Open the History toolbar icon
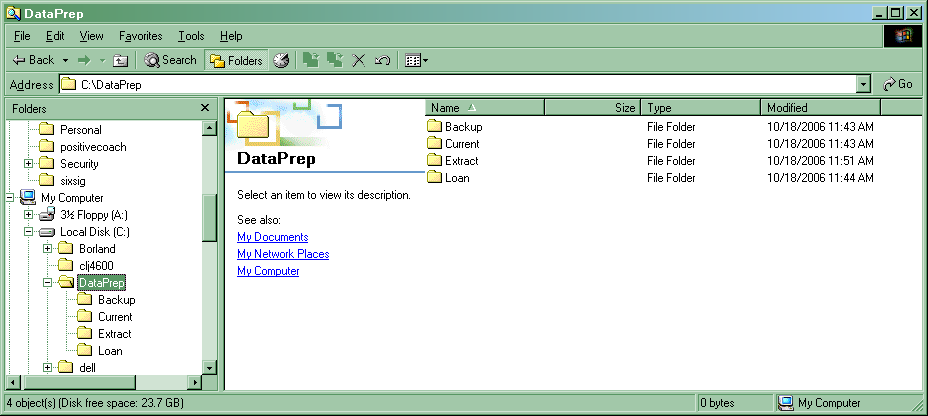 (281, 60)
